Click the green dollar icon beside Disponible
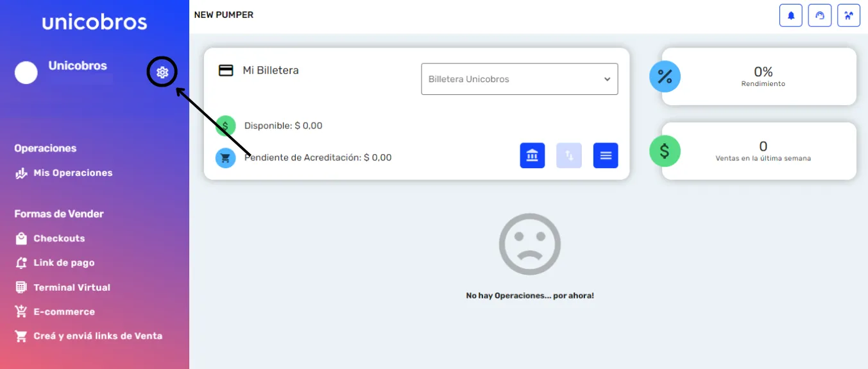The image size is (868, 369). [x=225, y=126]
